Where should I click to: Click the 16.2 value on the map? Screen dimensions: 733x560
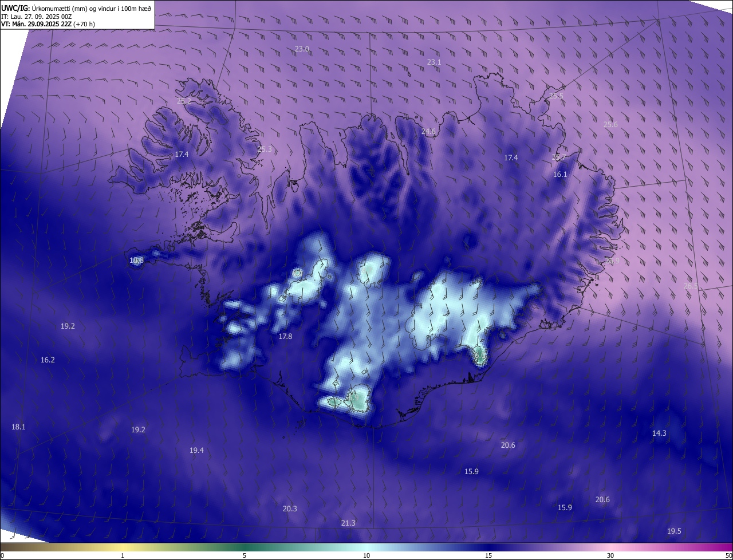tap(48, 360)
